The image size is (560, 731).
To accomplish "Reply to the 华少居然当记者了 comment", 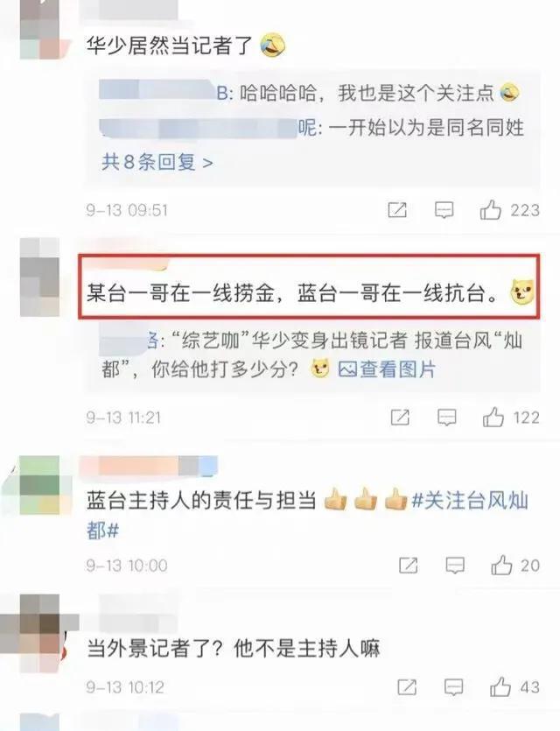I will (444, 210).
